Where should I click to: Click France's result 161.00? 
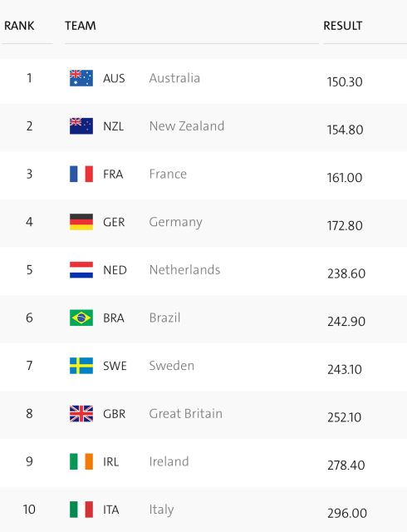[345, 178]
